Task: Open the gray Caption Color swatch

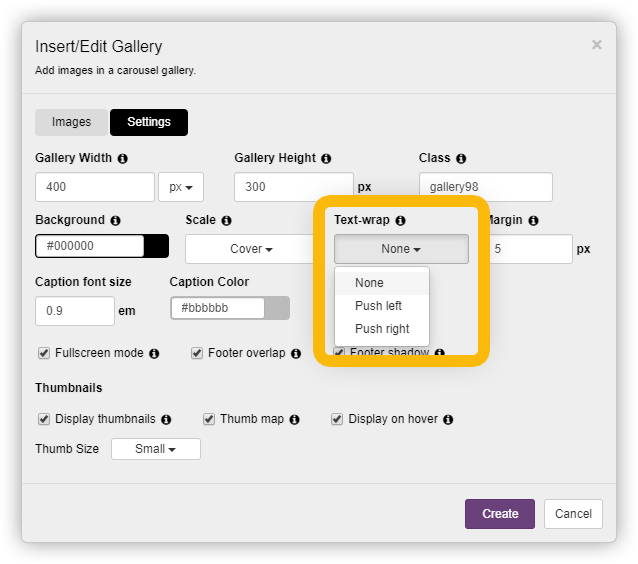Action: point(277,308)
